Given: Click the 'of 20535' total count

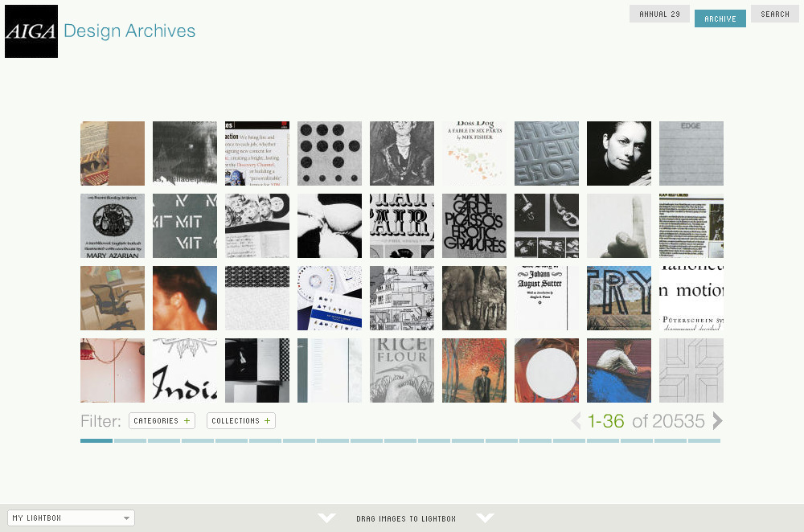Looking at the screenshot, I should coord(669,421).
